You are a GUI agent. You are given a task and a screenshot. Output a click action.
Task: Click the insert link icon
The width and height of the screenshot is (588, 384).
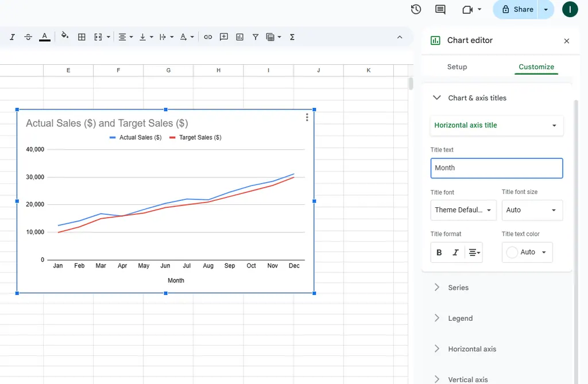pos(208,37)
